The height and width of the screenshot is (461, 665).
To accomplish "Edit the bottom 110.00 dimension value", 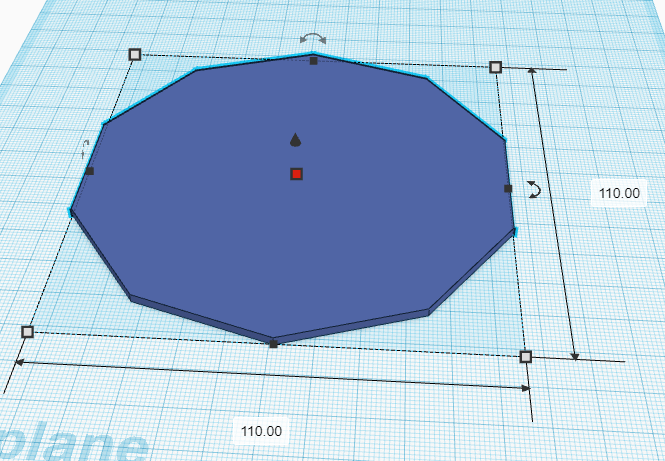I will tap(261, 431).
